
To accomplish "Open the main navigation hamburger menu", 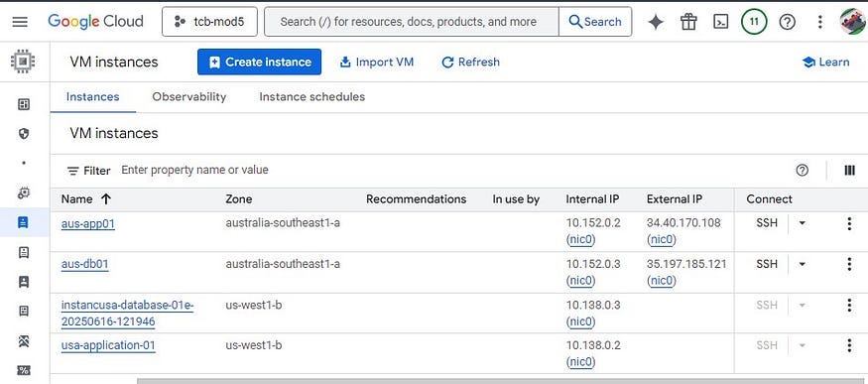I will [20, 22].
